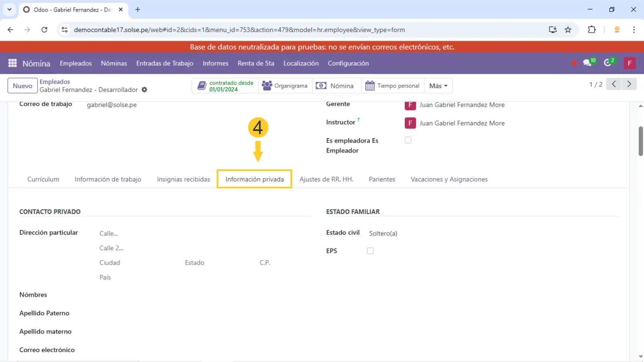Open the Tiempo personal calendar button
This screenshot has height=362, width=644.
[x=392, y=86]
